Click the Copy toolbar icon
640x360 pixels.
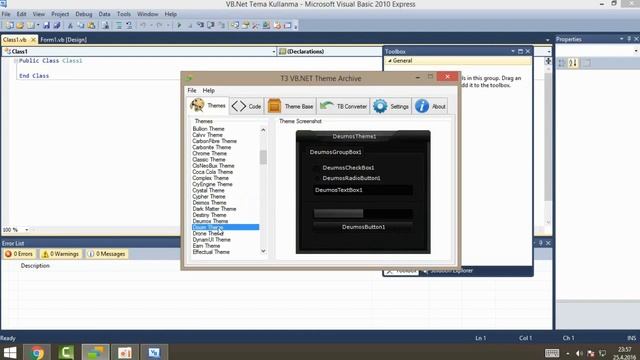coord(81,25)
